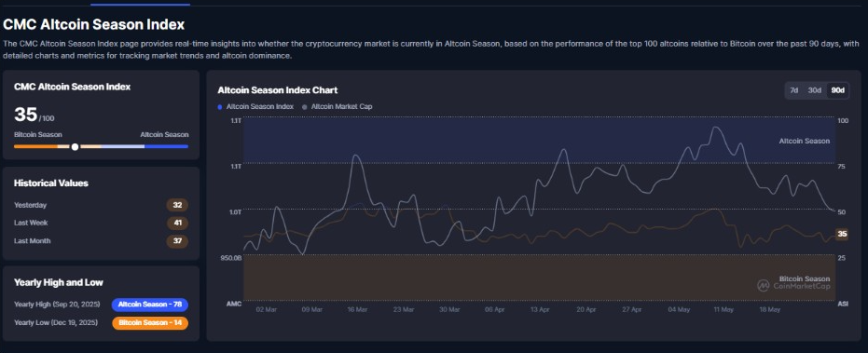Click the 30 Mar date axis label

tap(449, 310)
